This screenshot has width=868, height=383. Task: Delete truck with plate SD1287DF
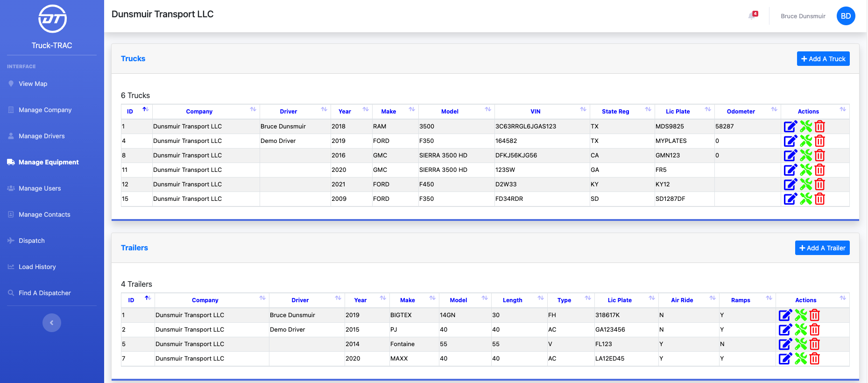820,199
